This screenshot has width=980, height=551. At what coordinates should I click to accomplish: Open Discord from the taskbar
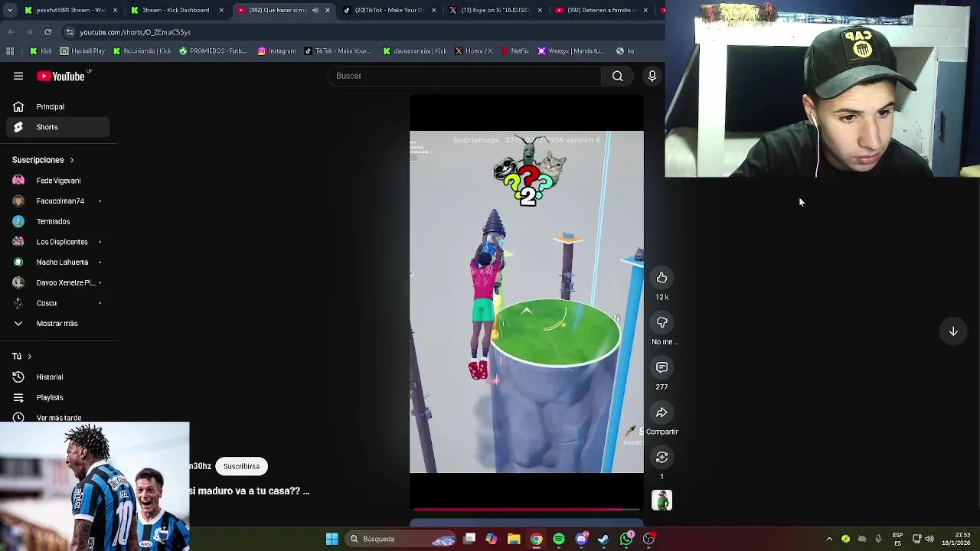(x=581, y=539)
